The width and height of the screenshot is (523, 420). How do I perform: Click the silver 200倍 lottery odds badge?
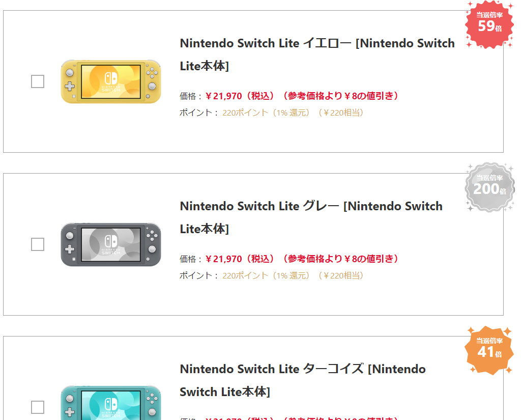click(x=489, y=187)
